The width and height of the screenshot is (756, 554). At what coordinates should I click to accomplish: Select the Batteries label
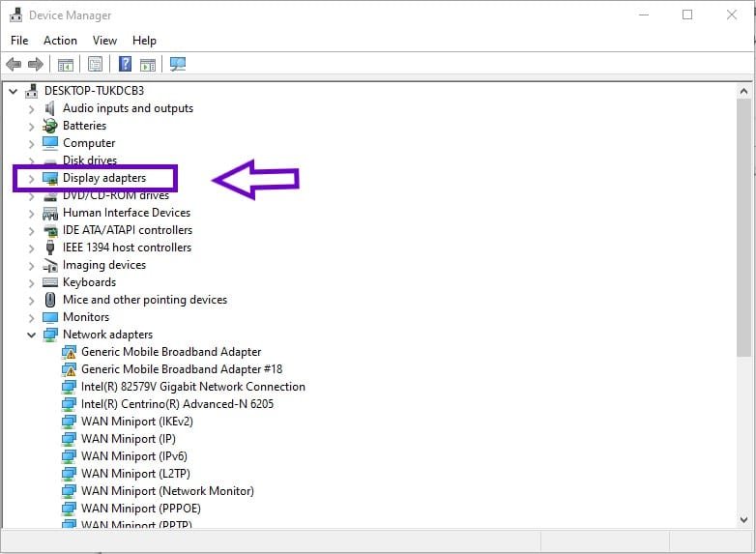(84, 126)
